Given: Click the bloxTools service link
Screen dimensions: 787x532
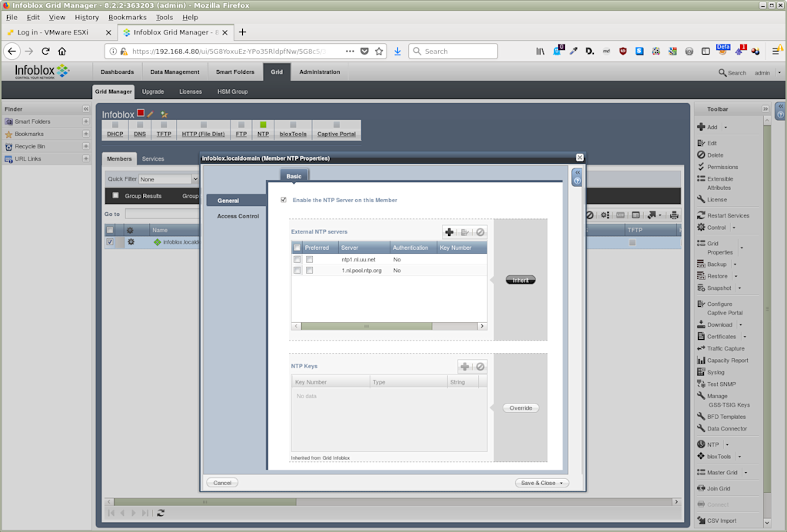Looking at the screenshot, I should [x=293, y=134].
